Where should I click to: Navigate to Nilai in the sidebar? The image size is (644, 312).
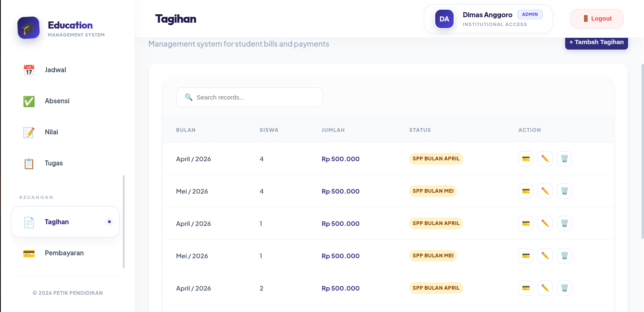click(x=65, y=132)
